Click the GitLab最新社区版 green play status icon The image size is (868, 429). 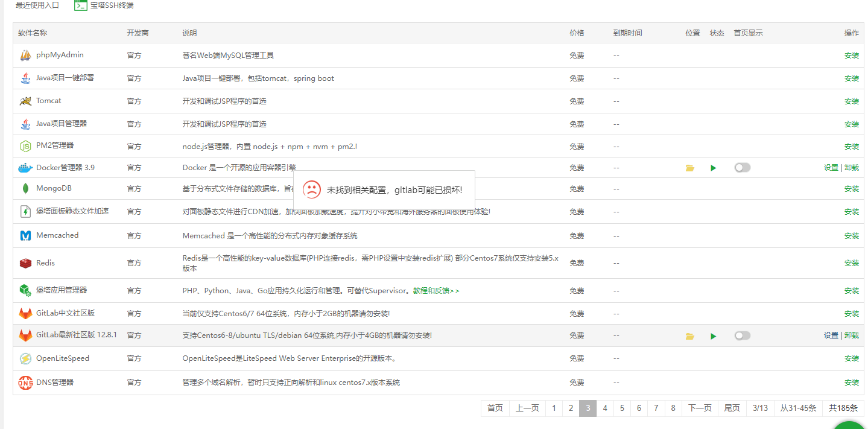(714, 336)
